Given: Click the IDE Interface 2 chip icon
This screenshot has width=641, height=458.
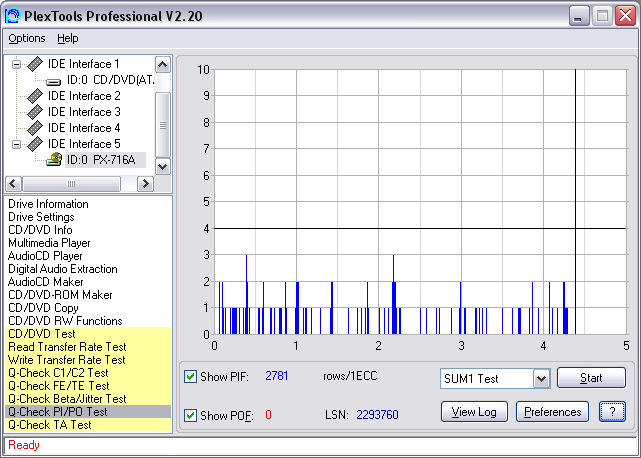Looking at the screenshot, I should pos(35,96).
